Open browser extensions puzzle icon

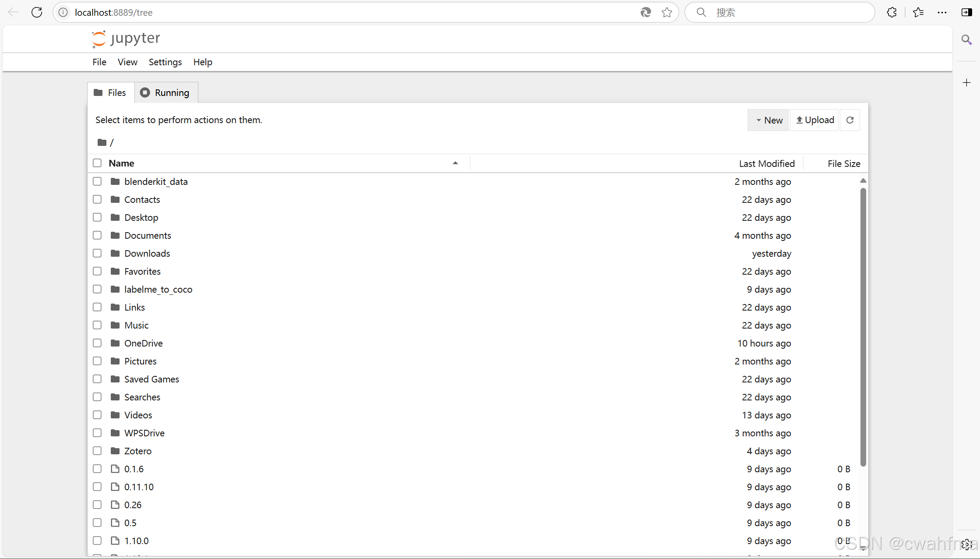[x=892, y=12]
